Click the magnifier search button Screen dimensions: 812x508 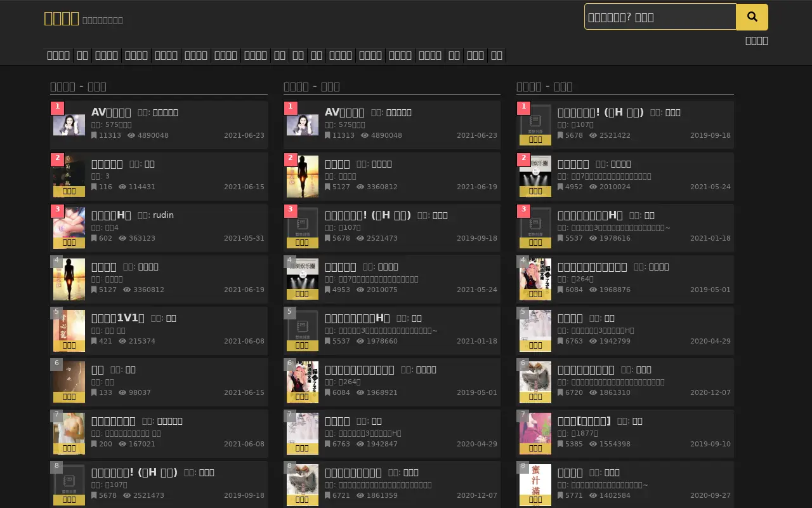[x=752, y=17]
